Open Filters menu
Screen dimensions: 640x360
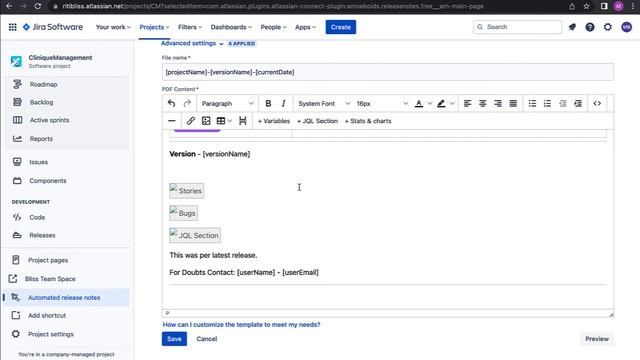point(190,27)
